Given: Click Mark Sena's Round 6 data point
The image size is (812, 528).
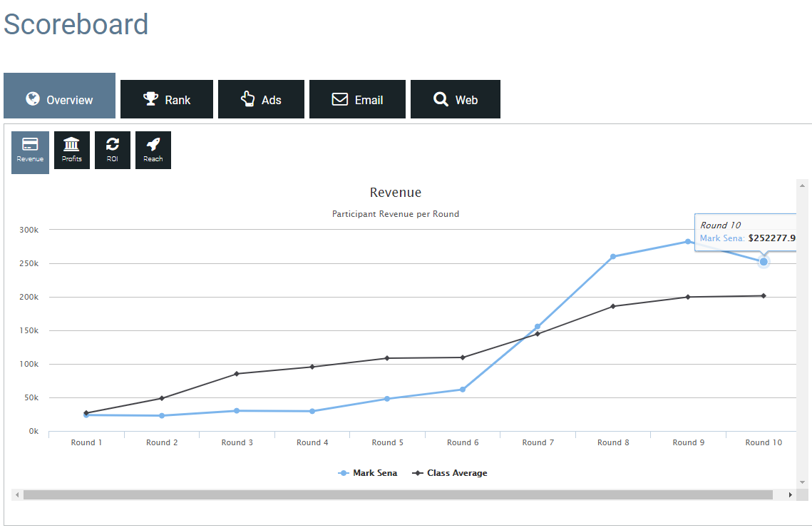Looking at the screenshot, I should point(463,390).
